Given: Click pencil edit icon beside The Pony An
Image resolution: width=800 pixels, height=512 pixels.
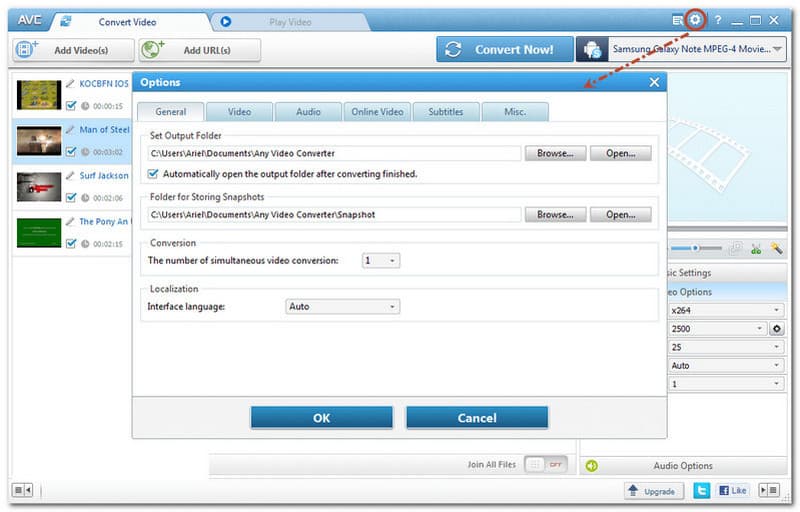Looking at the screenshot, I should (70, 221).
